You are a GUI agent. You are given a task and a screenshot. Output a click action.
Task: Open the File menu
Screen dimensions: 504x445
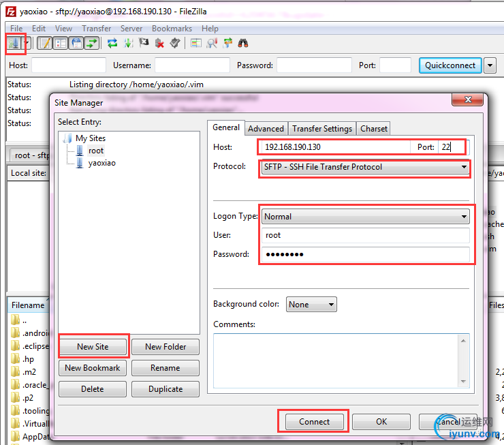point(16,29)
